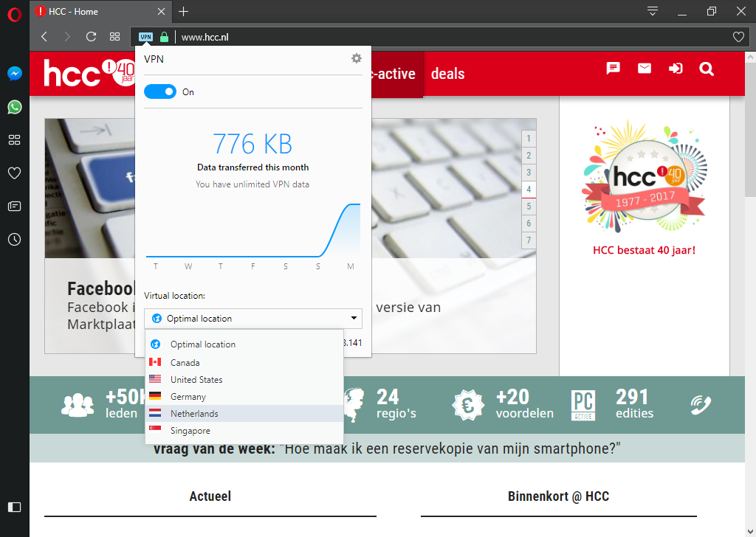Image resolution: width=756 pixels, height=537 pixels.
Task: Add page to bookmarks heart icon
Action: tap(738, 37)
